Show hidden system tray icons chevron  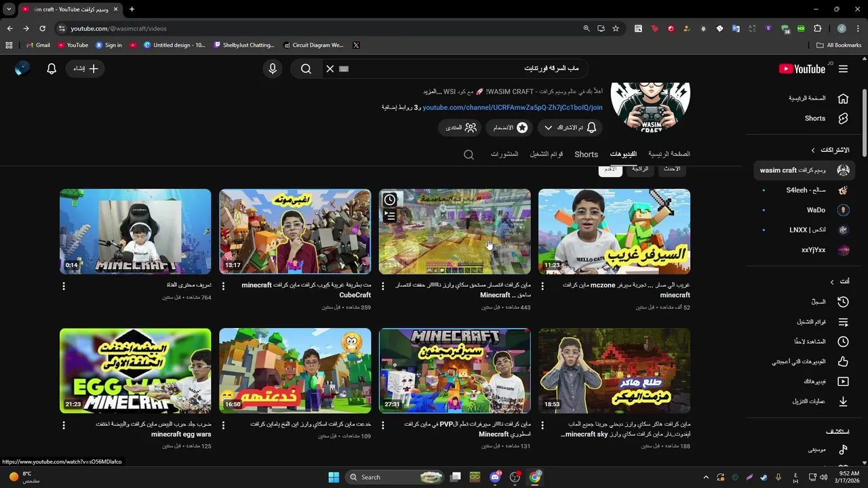click(706, 477)
